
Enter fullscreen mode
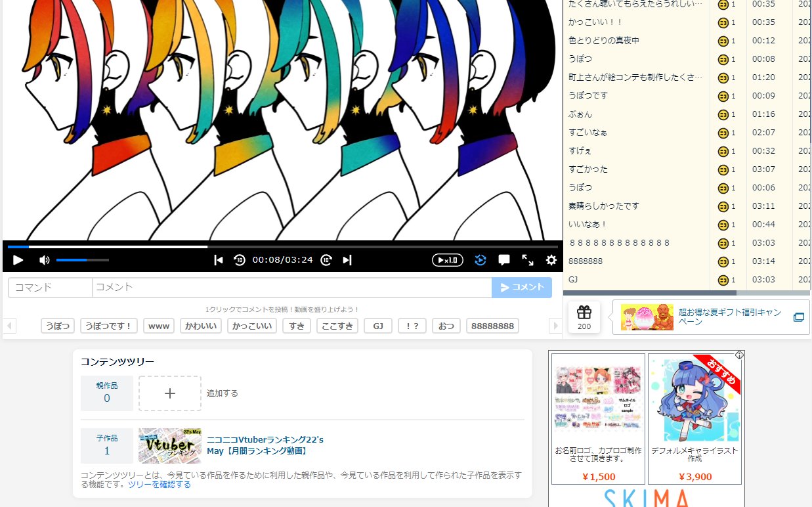tap(528, 260)
